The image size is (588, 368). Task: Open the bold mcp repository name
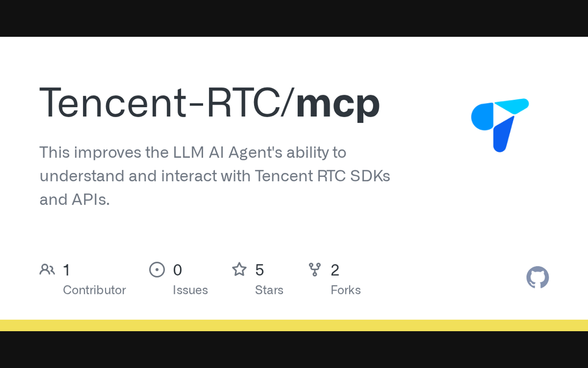[338, 103]
